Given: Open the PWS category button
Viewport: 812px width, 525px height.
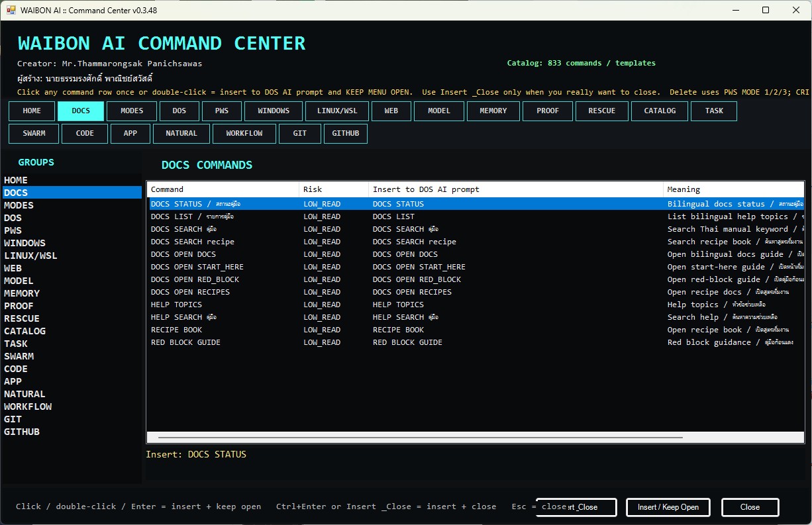Looking at the screenshot, I should (221, 111).
